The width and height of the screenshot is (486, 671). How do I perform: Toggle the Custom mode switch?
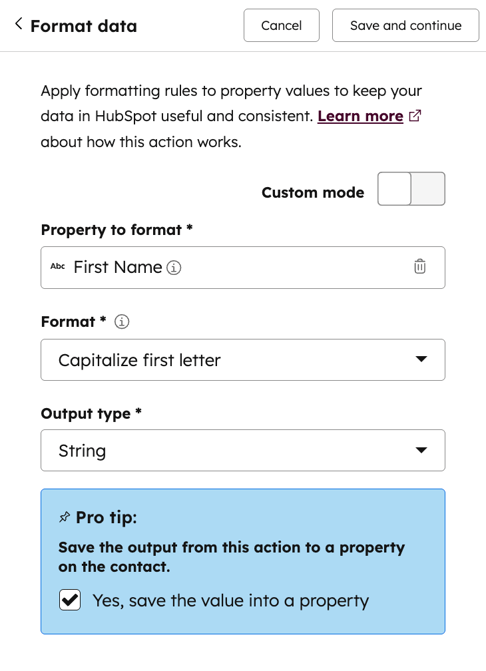pos(411,189)
